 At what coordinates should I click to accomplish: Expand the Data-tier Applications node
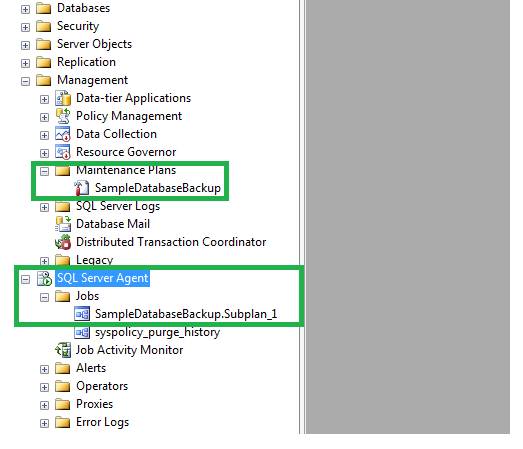pyautogui.click(x=44, y=99)
